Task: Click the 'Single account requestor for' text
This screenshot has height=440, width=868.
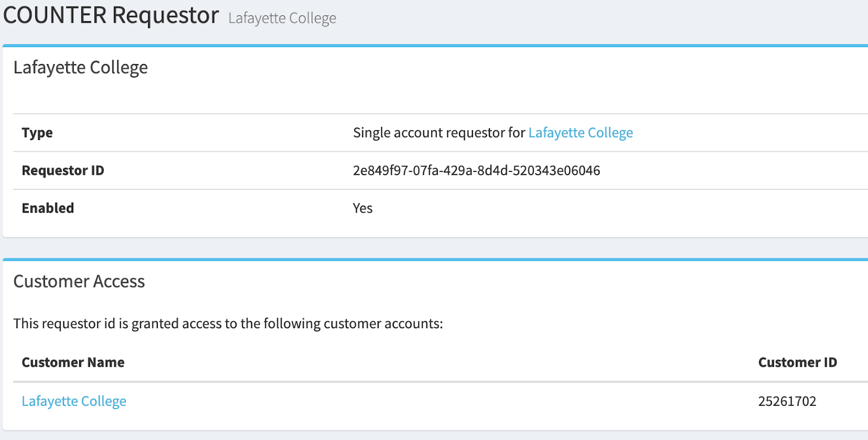Action: point(439,133)
